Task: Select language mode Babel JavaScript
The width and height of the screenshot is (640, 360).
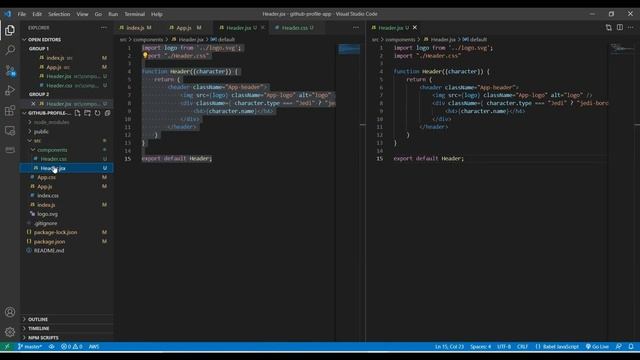Action: pos(557,347)
